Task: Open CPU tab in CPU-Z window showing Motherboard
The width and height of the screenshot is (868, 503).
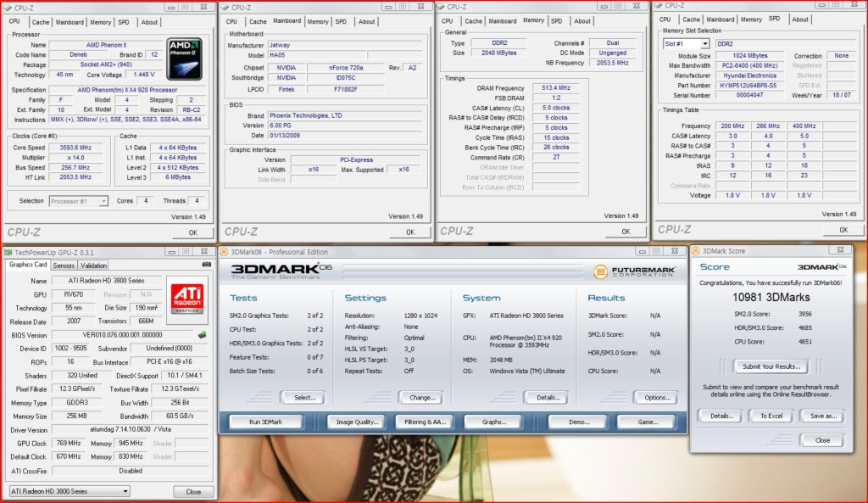Action: 231,21
